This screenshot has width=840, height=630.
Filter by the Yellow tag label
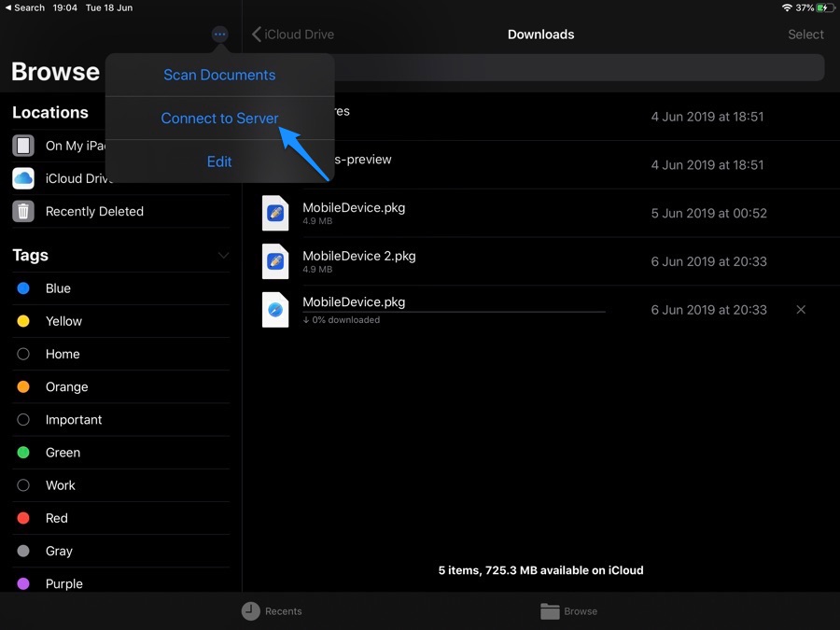point(63,321)
